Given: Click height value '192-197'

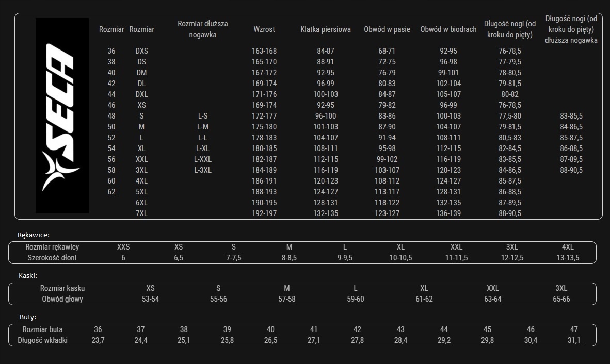Looking at the screenshot, I should 264,213.
